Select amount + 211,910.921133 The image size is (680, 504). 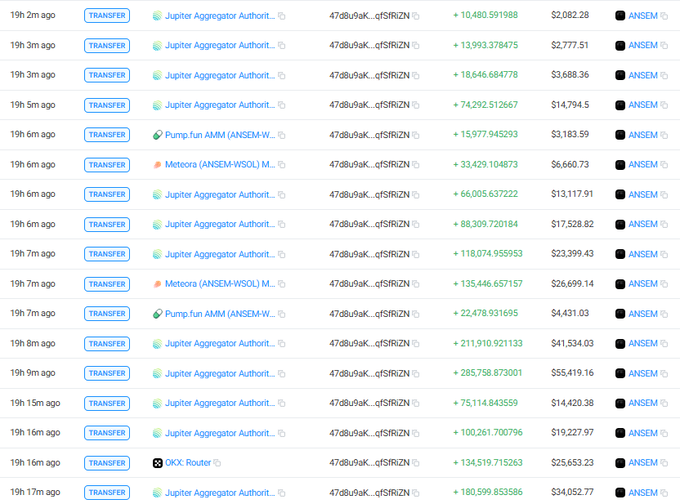coord(487,344)
